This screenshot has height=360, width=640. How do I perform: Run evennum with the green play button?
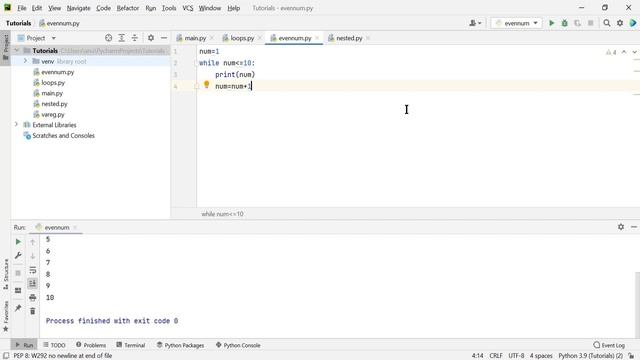551,23
